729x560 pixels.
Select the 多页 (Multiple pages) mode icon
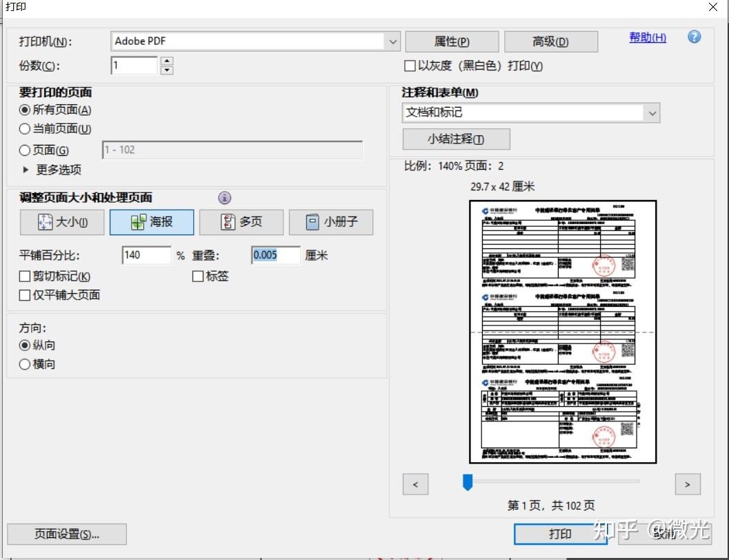coord(228,222)
